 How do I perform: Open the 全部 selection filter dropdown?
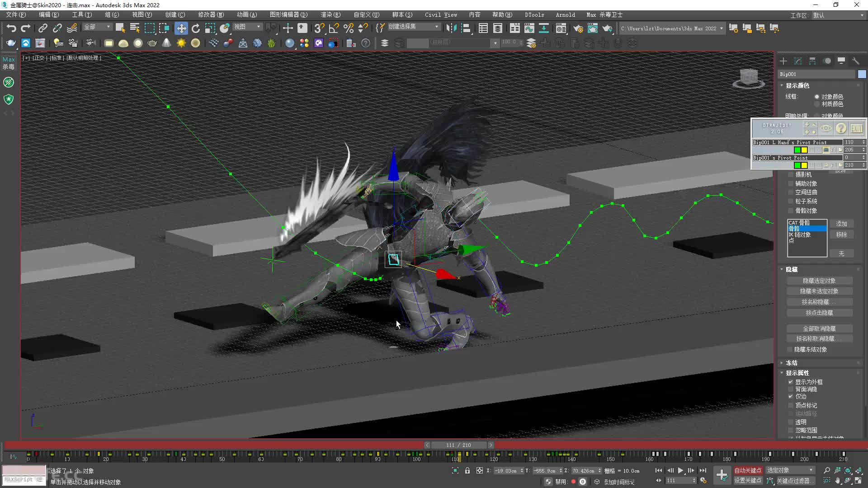[x=97, y=27]
